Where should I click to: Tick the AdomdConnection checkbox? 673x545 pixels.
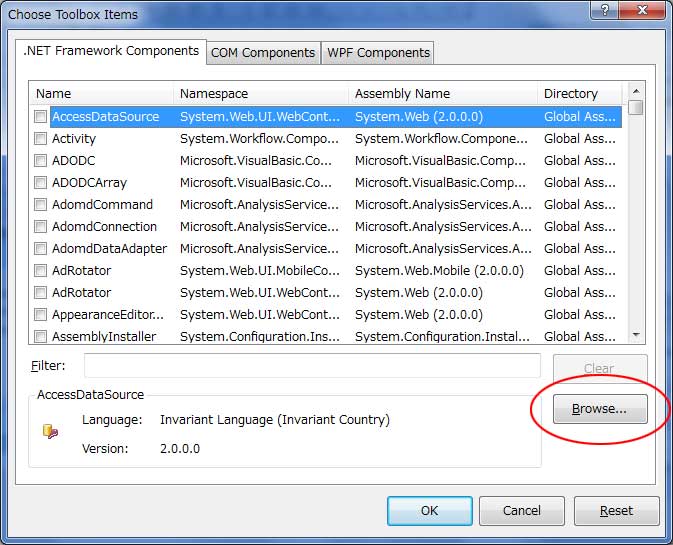[x=40, y=226]
